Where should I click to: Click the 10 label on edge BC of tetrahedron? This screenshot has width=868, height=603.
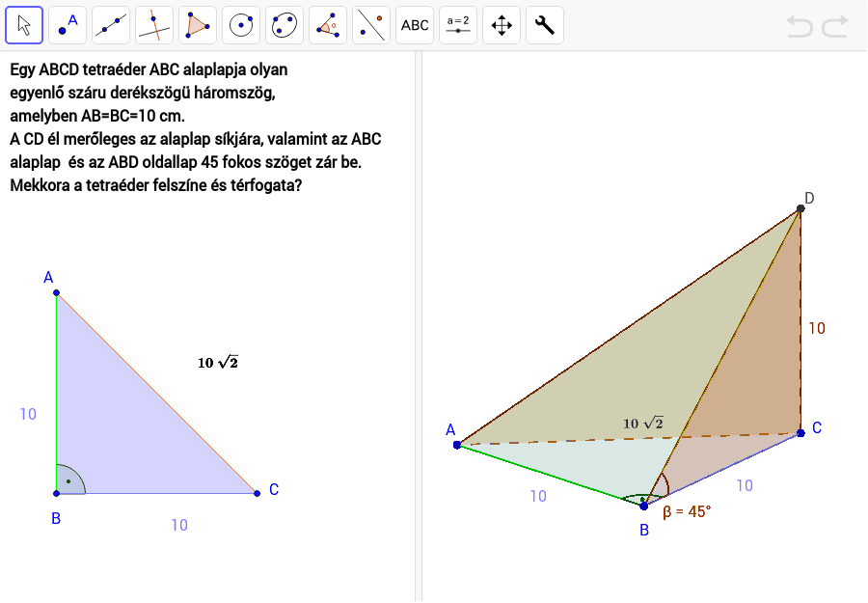point(745,485)
